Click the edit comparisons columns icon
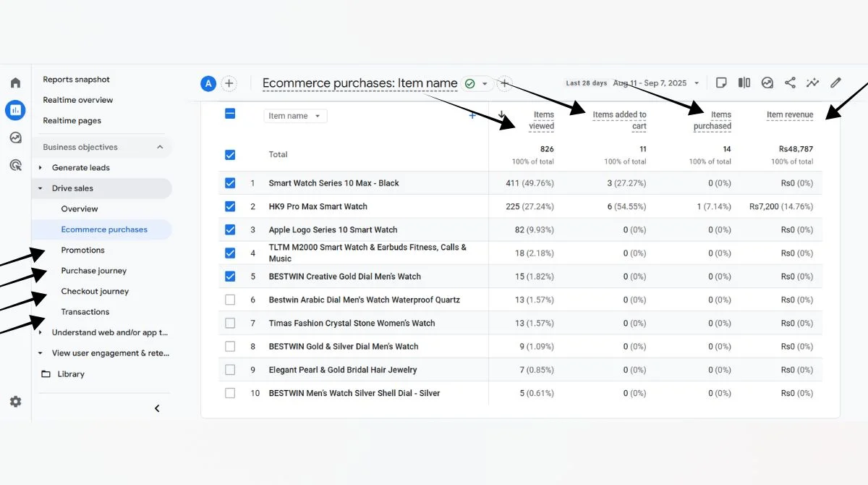Image resolution: width=868 pixels, height=485 pixels. click(744, 83)
